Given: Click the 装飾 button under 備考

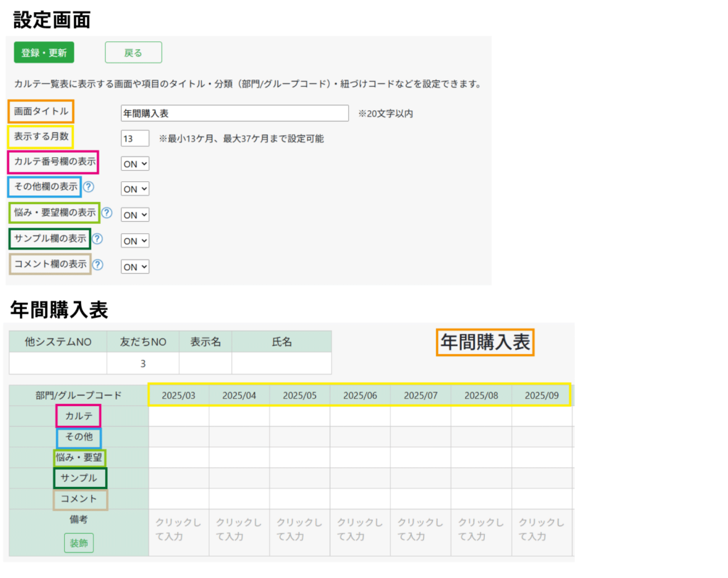Looking at the screenshot, I should click(79, 543).
